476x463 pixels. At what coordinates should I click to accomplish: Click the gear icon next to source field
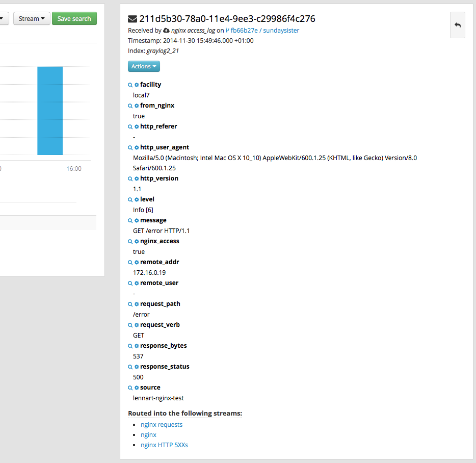pos(137,388)
